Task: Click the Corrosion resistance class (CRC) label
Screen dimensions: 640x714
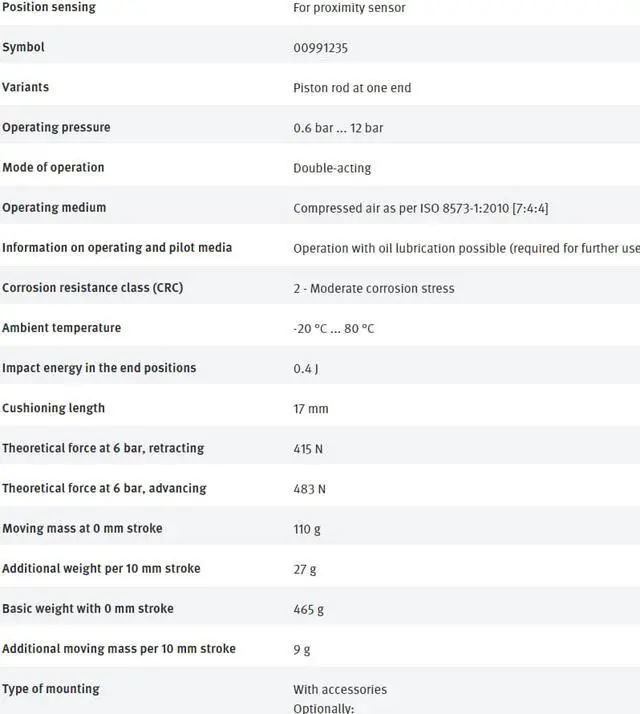Action: pos(92,287)
